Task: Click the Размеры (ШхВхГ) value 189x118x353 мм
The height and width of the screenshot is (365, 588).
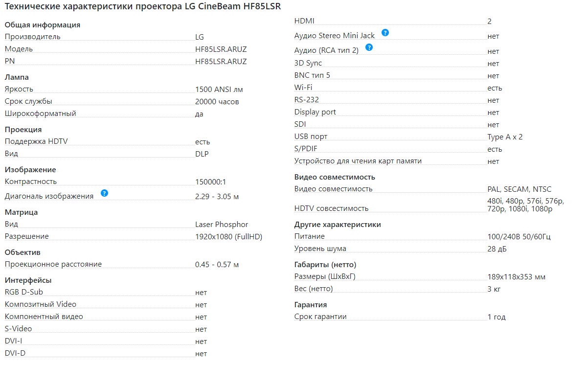Action: [x=517, y=277]
